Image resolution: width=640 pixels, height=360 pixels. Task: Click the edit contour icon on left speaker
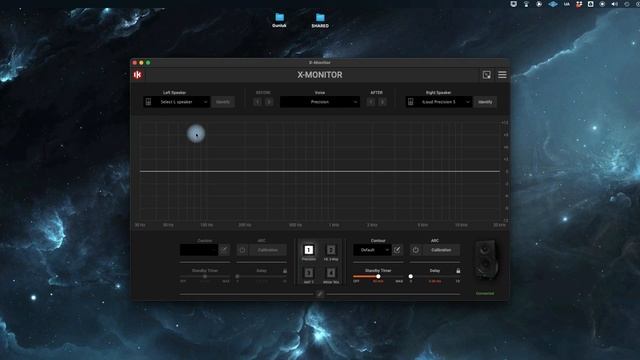pos(224,250)
